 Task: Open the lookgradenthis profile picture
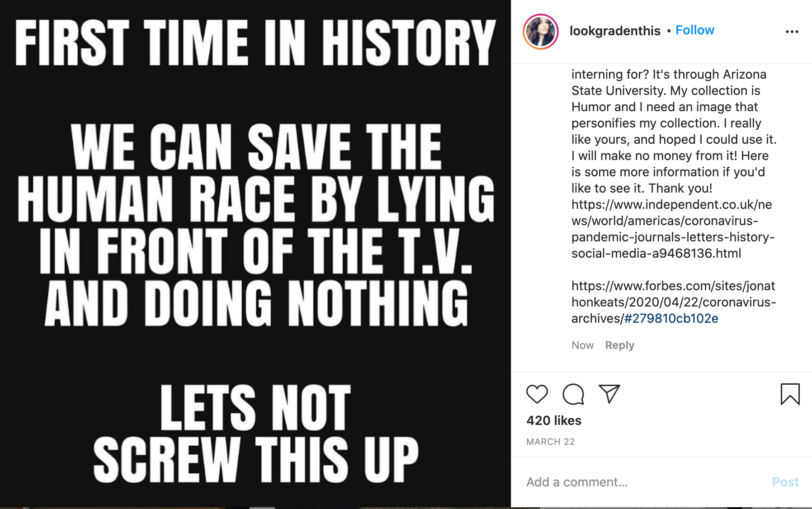541,32
